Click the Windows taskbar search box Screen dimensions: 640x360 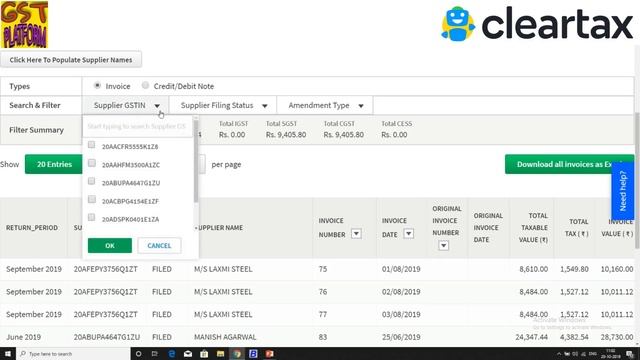[x=73, y=353]
